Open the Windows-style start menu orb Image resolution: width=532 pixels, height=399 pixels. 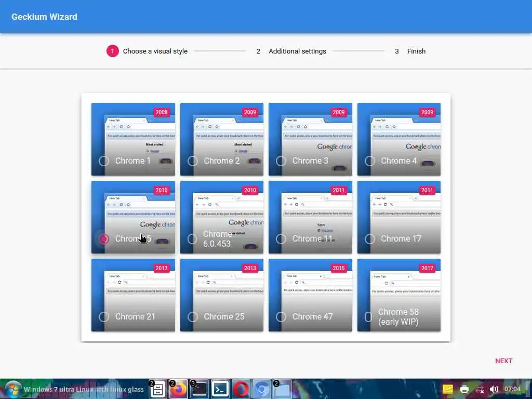(x=12, y=390)
